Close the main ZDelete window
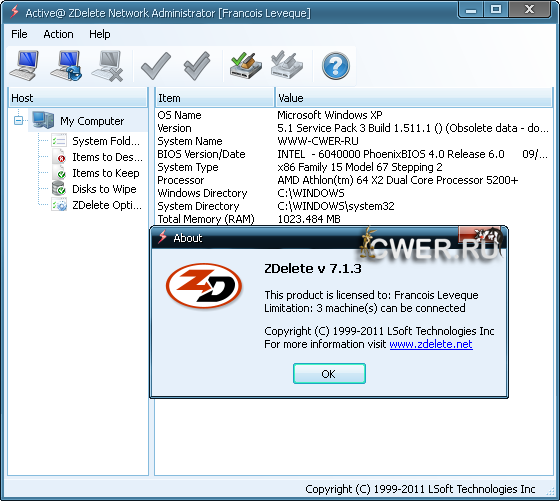Image resolution: width=560 pixels, height=501 pixels. click(x=529, y=10)
